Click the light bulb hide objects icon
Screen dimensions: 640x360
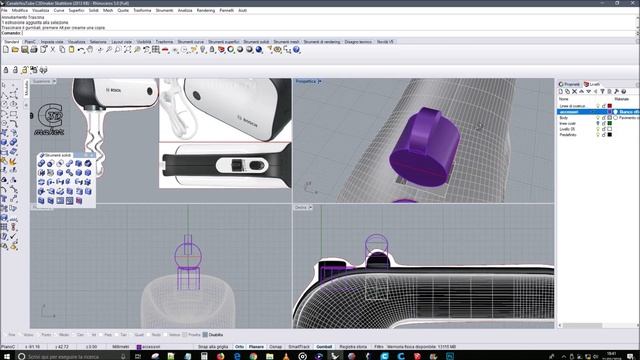(203, 50)
